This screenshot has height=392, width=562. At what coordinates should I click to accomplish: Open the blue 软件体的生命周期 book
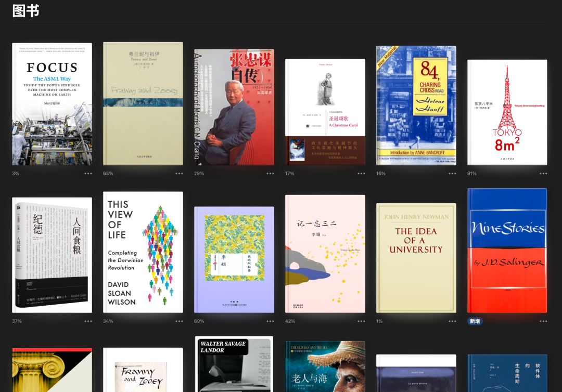click(507, 373)
